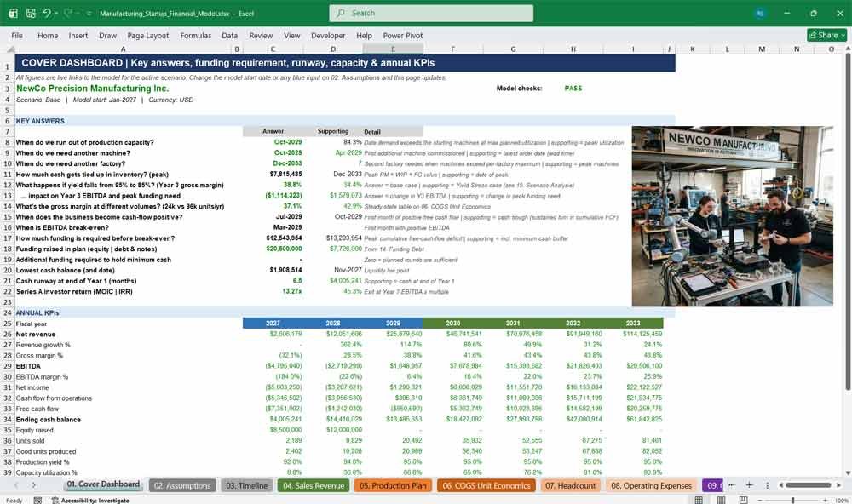Click the vertical scrollbar thumb
Image resolution: width=852 pixels, height=504 pixels.
pyautogui.click(x=848, y=223)
